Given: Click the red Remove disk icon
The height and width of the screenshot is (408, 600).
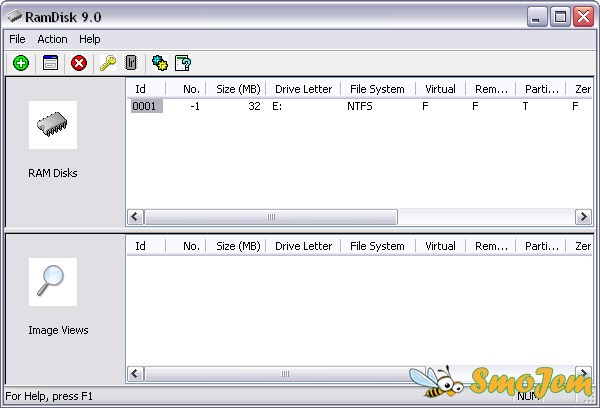Looking at the screenshot, I should click(x=79, y=63).
